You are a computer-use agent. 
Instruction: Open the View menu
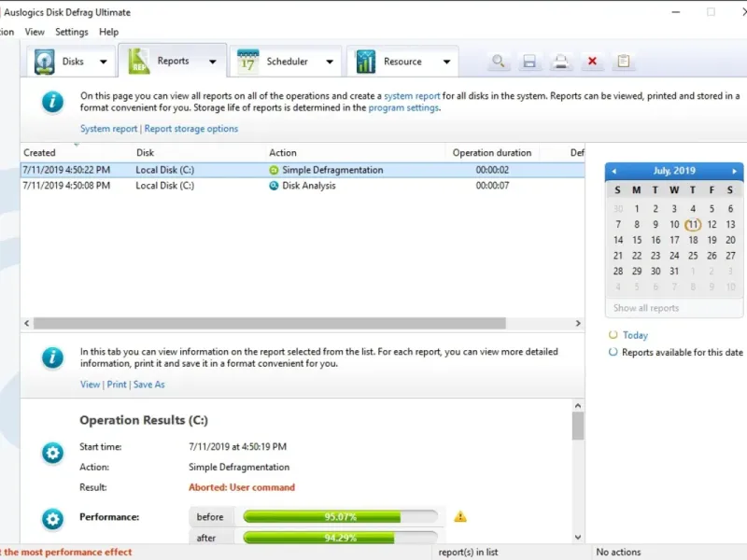[x=35, y=32]
